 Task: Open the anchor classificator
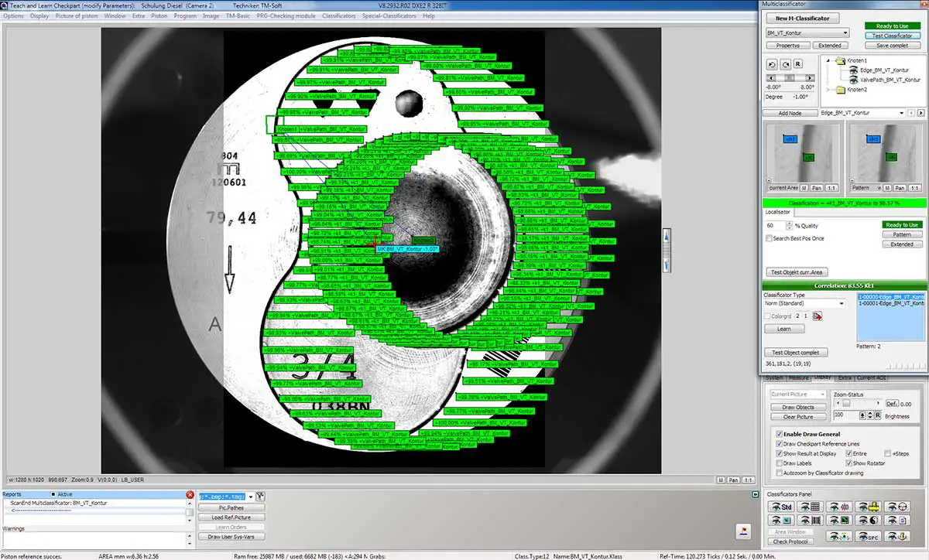point(897,537)
